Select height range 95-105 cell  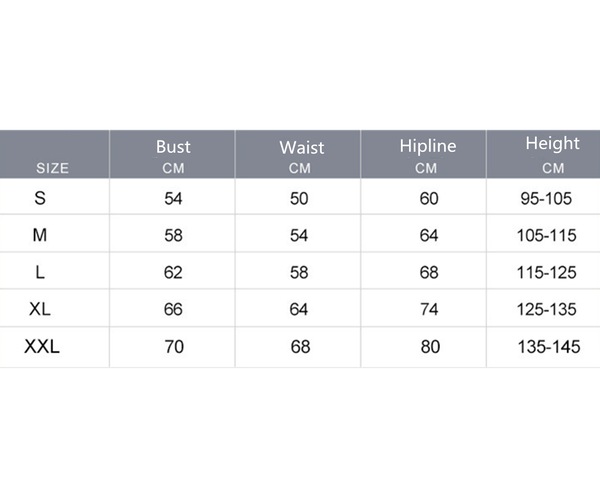click(546, 199)
